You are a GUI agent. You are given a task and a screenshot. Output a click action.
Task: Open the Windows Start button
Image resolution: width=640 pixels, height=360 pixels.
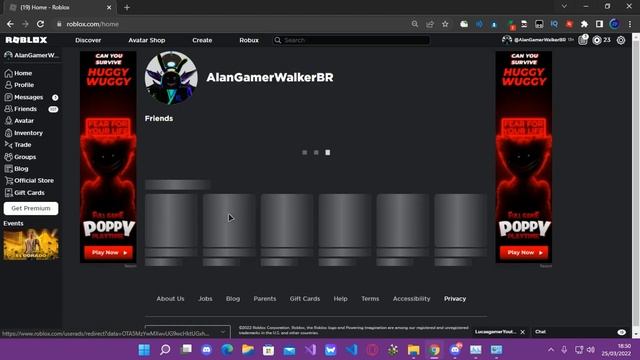[144, 350]
